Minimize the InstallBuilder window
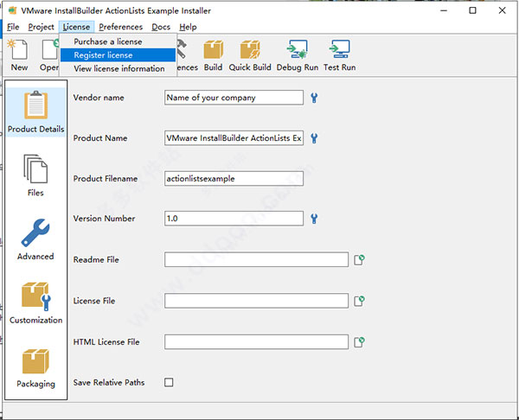 (x=444, y=10)
